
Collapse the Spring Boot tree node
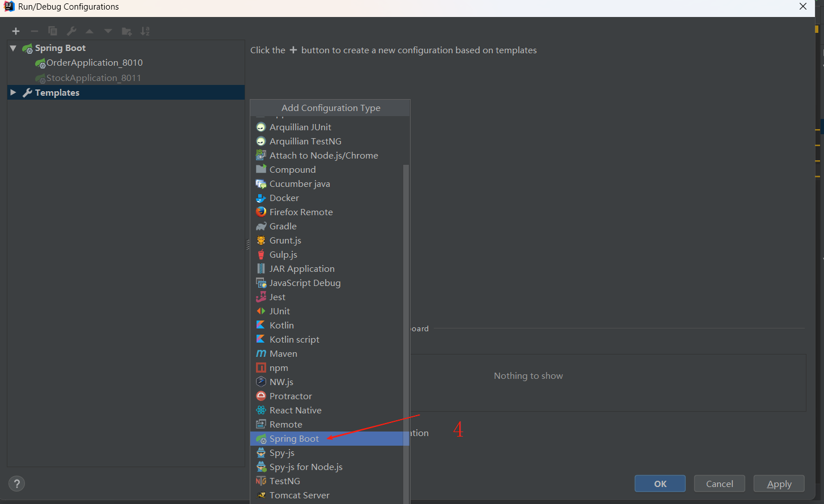pos(13,48)
